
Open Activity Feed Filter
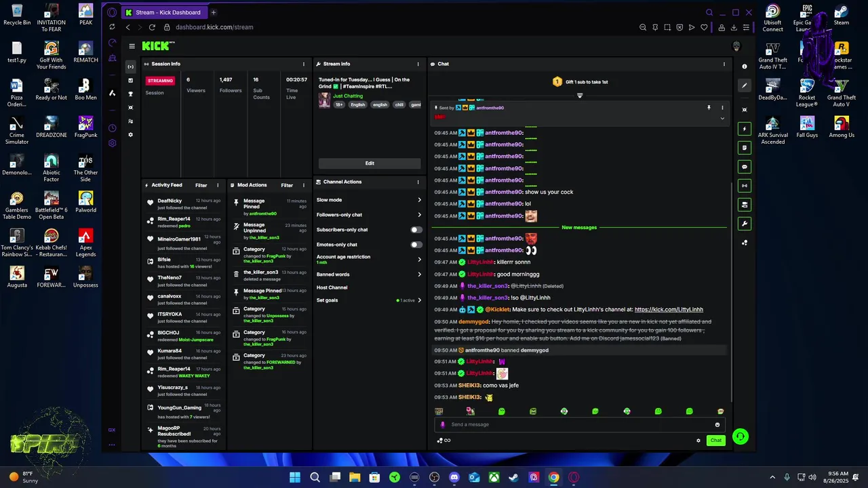coord(201,185)
